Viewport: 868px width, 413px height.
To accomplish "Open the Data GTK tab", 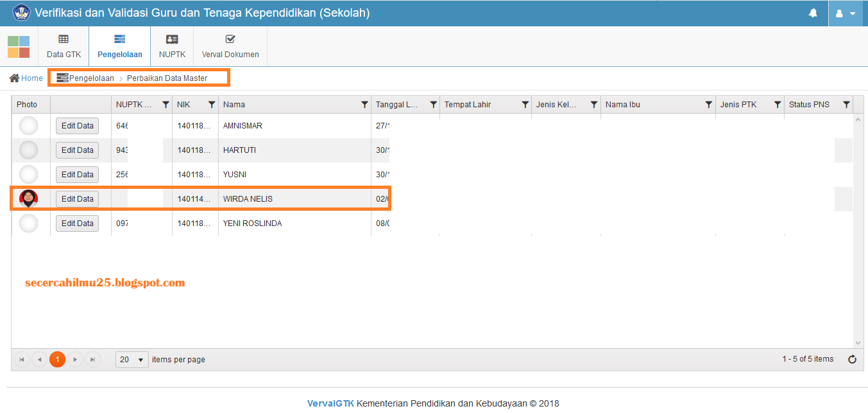I will (64, 46).
